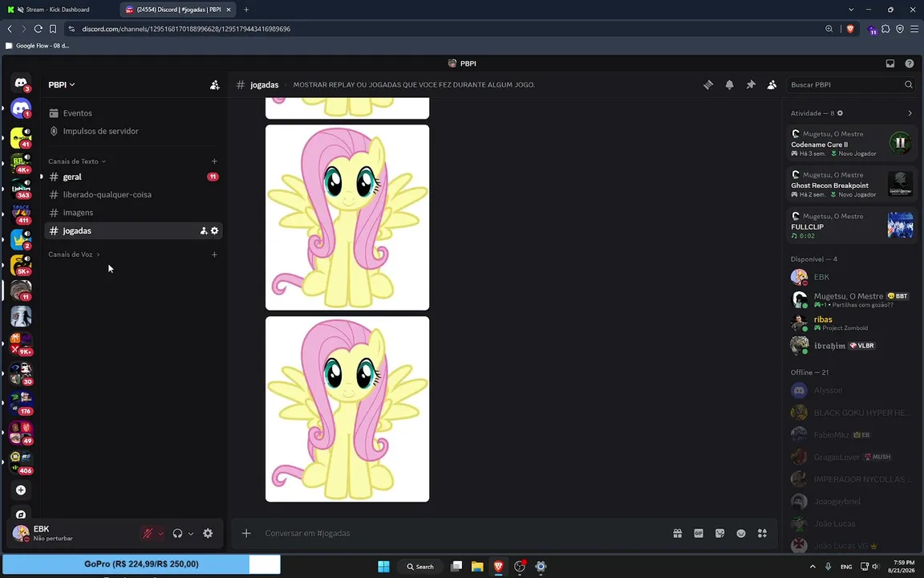Click the plus attachment button in message bar
This screenshot has width=924, height=578.
click(x=246, y=533)
